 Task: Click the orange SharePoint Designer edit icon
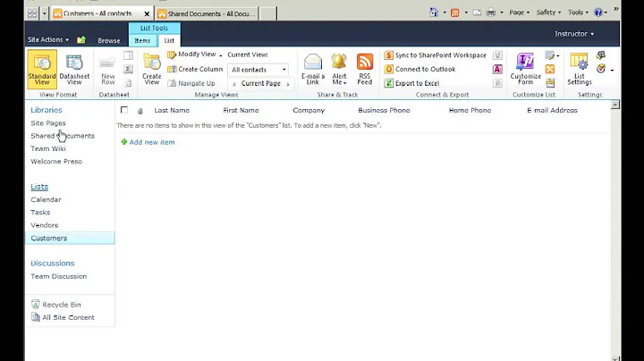coord(549,69)
